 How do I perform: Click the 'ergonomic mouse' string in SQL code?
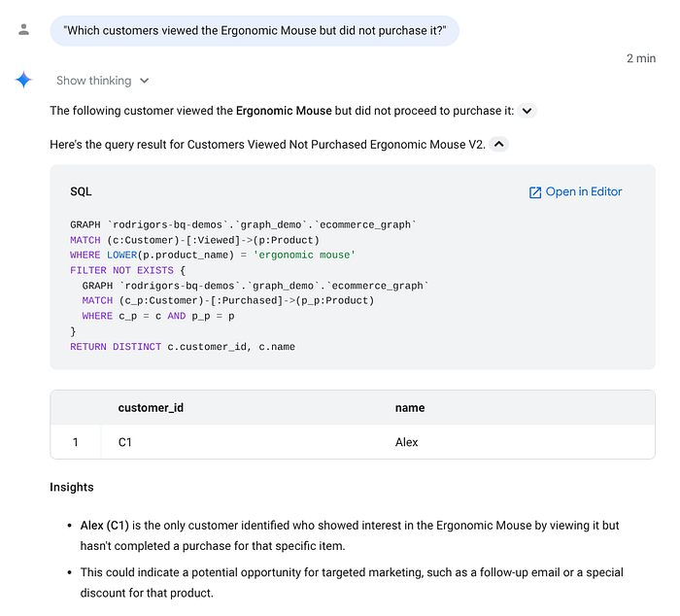(304, 256)
